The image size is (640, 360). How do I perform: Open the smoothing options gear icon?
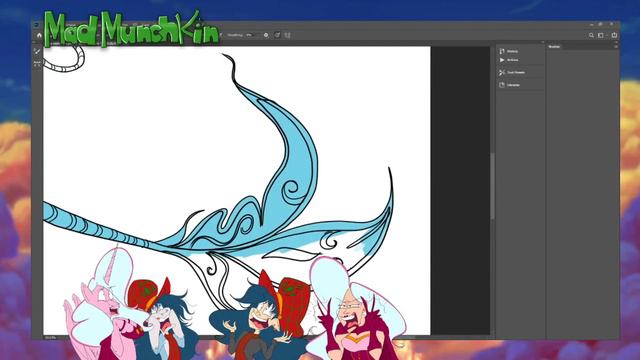click(x=266, y=35)
